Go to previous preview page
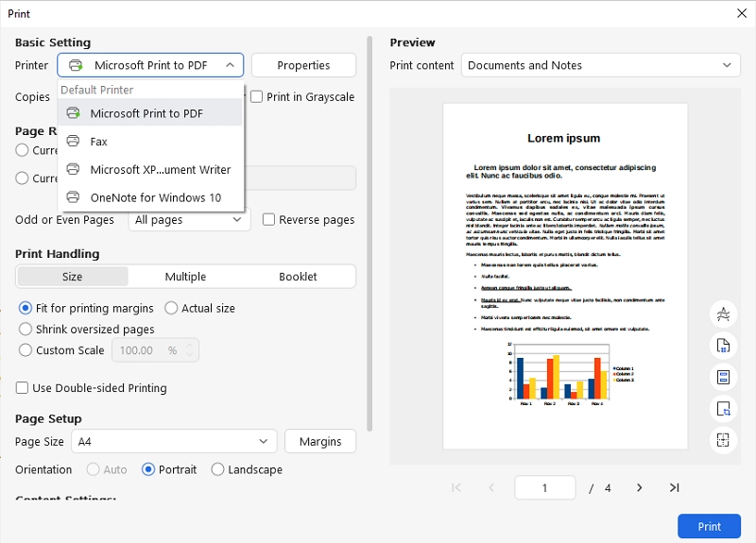Viewport: 756px width, 543px height. click(x=491, y=487)
